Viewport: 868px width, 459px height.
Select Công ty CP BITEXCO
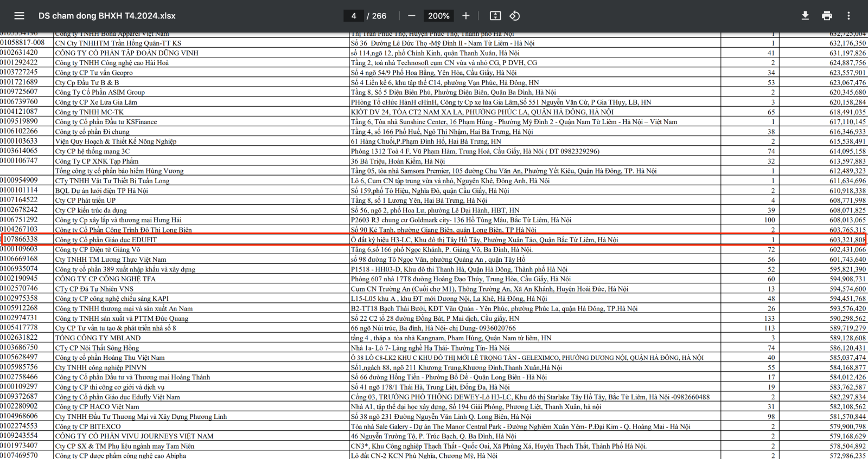88,426
